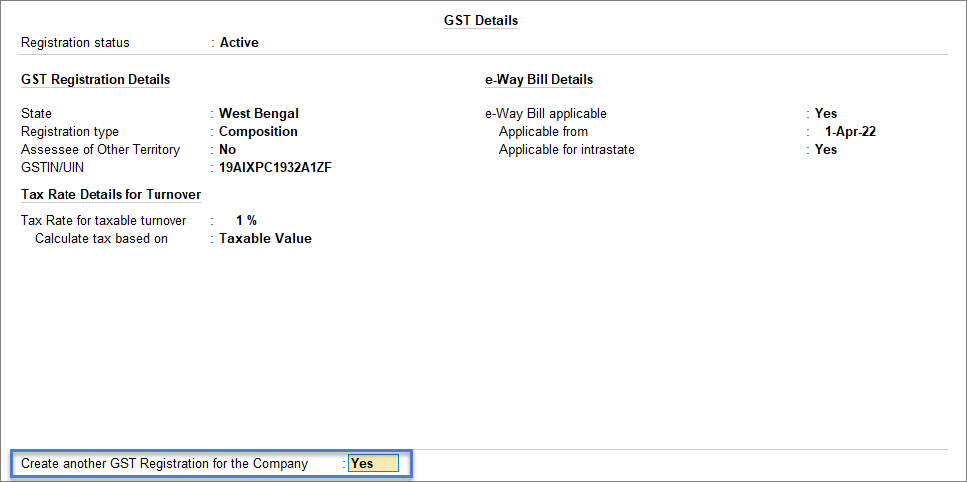
Task: Edit Tax Rate for taxable turnover 1 %
Action: click(246, 221)
